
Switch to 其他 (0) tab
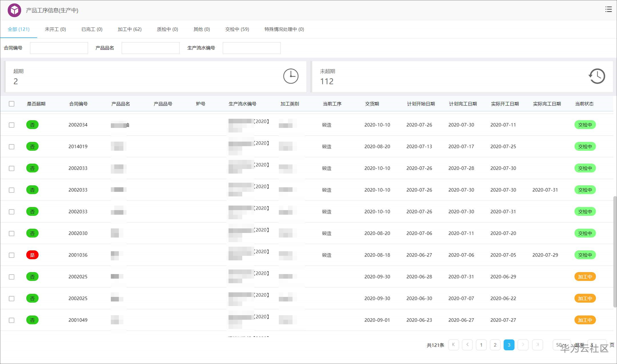pyautogui.click(x=202, y=29)
